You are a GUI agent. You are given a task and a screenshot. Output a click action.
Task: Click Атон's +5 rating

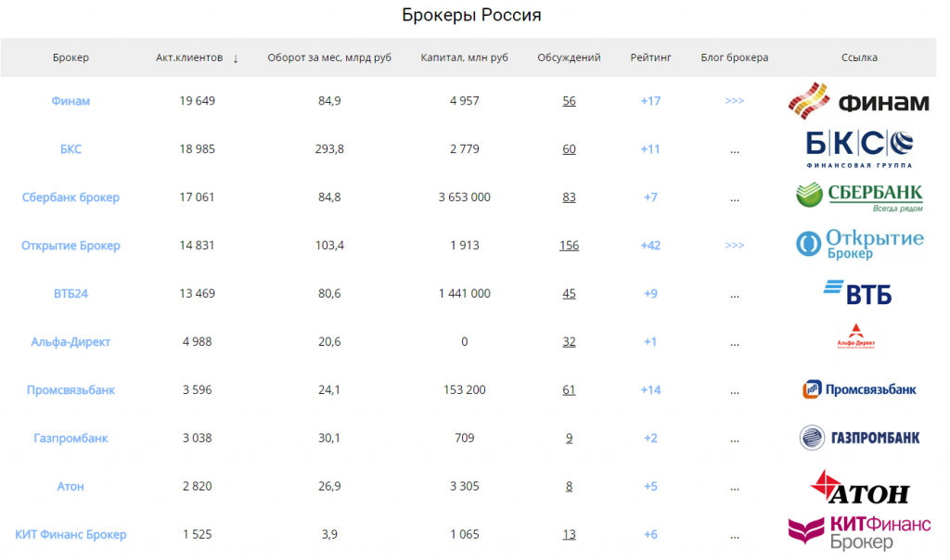[650, 486]
